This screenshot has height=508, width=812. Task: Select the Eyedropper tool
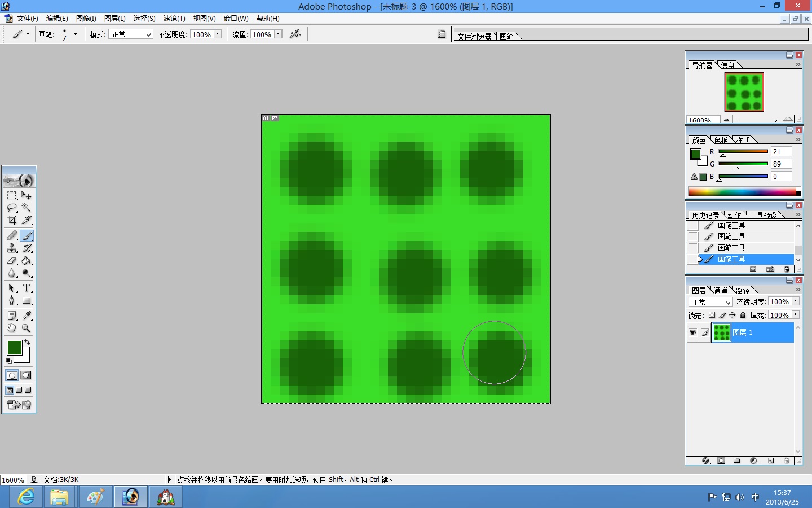pos(27,316)
